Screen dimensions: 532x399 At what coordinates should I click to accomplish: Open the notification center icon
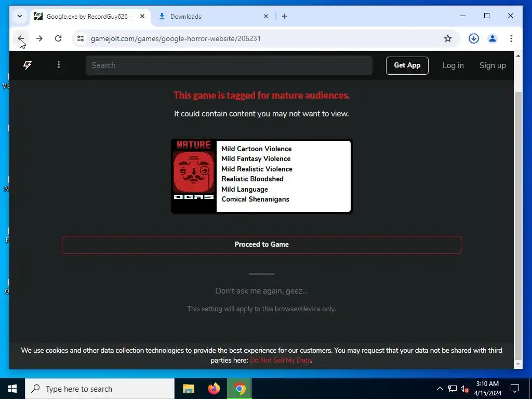[515, 389]
